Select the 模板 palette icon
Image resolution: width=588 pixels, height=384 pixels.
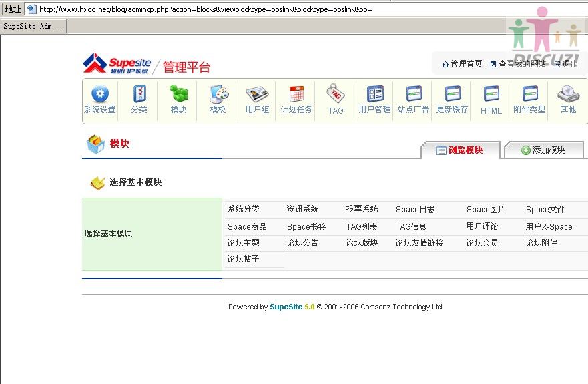[x=219, y=93]
